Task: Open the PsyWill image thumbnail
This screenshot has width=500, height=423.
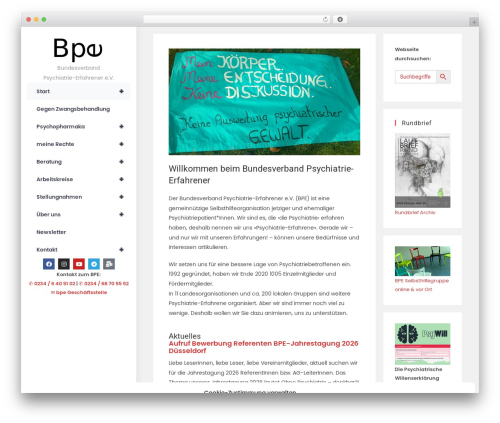Action: click(422, 344)
